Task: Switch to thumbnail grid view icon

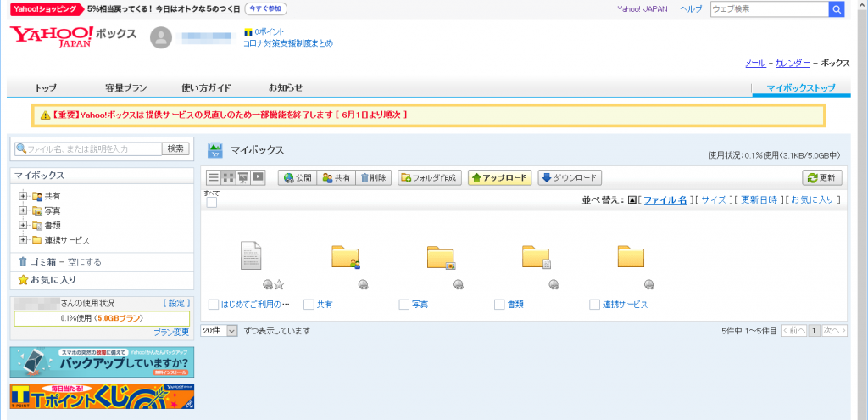Action: [x=228, y=178]
